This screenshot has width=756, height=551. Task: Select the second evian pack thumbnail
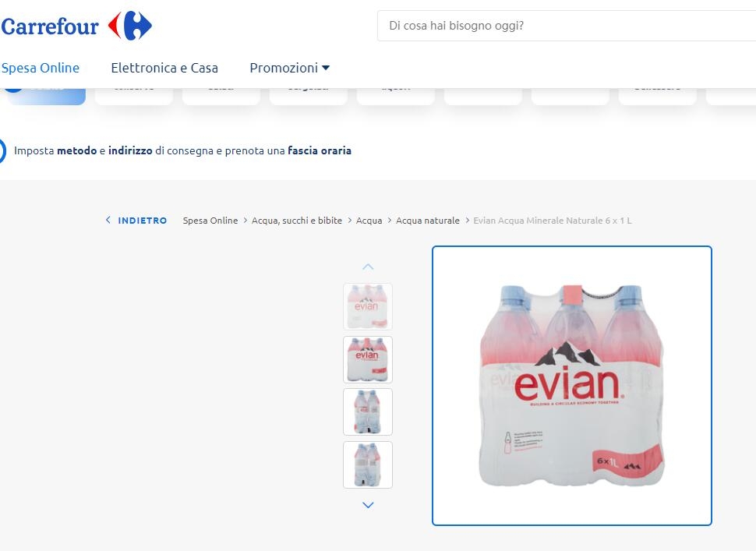[x=368, y=359]
